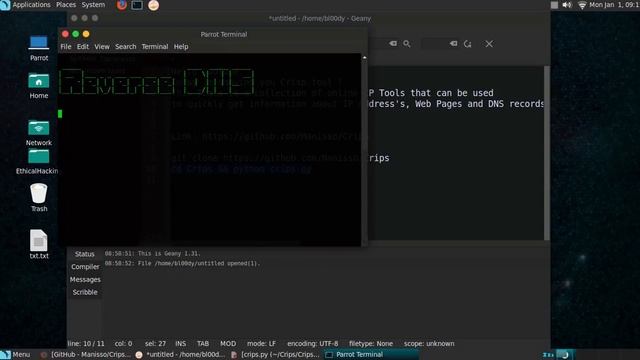Viewport: 640px width, 360px height.
Task: Click 'scope: unknown' in Geany status bar
Action: tap(429, 344)
